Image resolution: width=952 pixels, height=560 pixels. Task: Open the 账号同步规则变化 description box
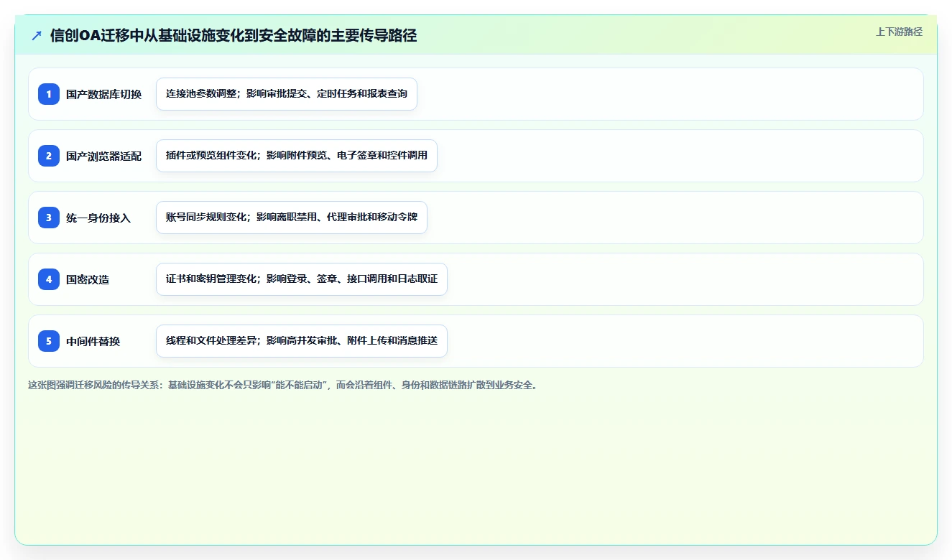point(292,218)
